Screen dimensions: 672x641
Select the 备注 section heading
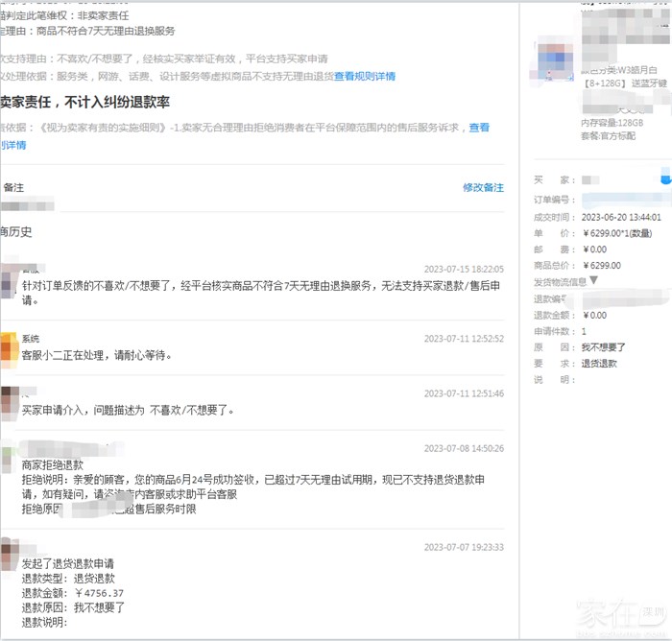12,187
